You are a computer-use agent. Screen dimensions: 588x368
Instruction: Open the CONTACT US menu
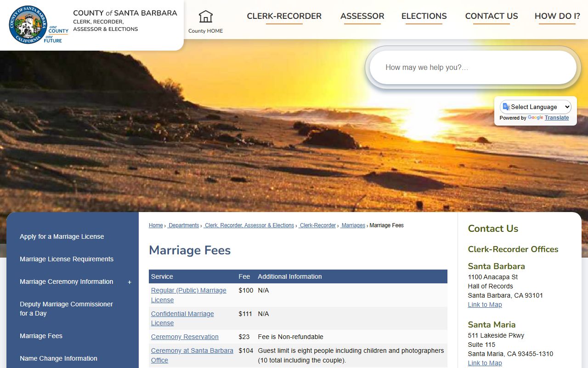coord(492,16)
